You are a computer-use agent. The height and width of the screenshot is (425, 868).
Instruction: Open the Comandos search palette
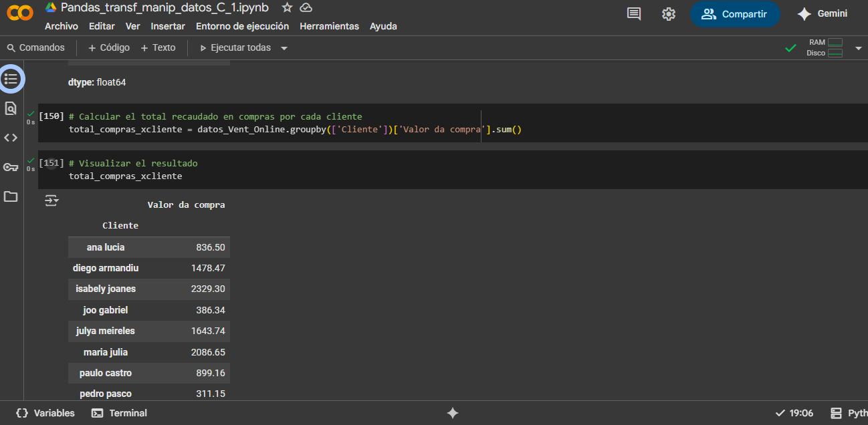tap(36, 47)
